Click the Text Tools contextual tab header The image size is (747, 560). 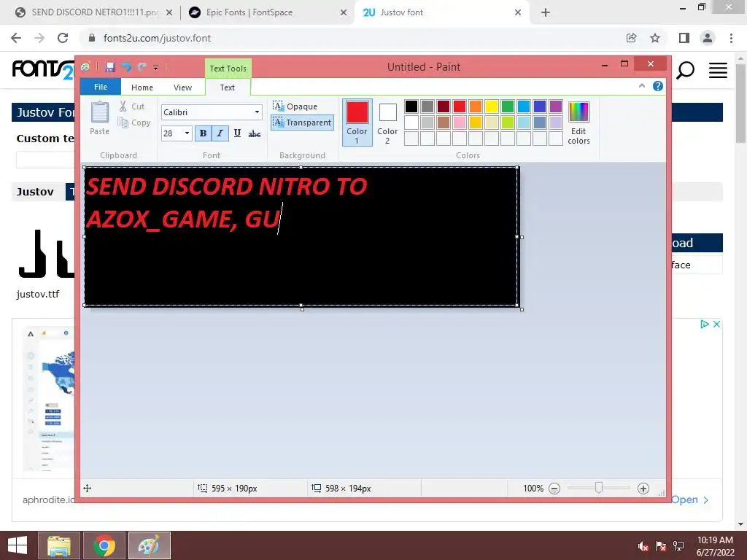pyautogui.click(x=228, y=68)
